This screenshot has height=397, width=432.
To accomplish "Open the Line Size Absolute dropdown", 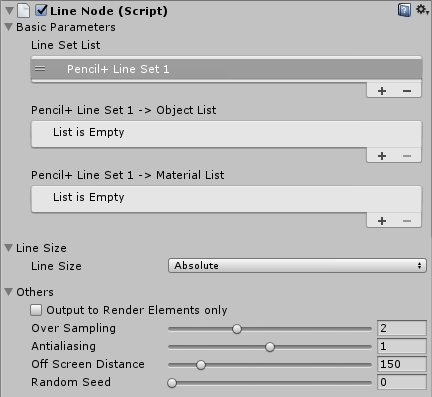I will pyautogui.click(x=297, y=266).
